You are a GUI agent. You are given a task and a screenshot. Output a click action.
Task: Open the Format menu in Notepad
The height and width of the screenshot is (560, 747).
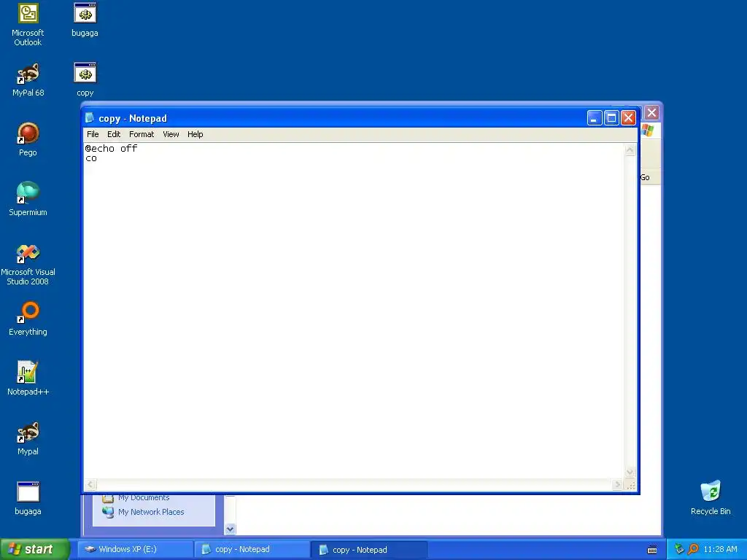(142, 134)
